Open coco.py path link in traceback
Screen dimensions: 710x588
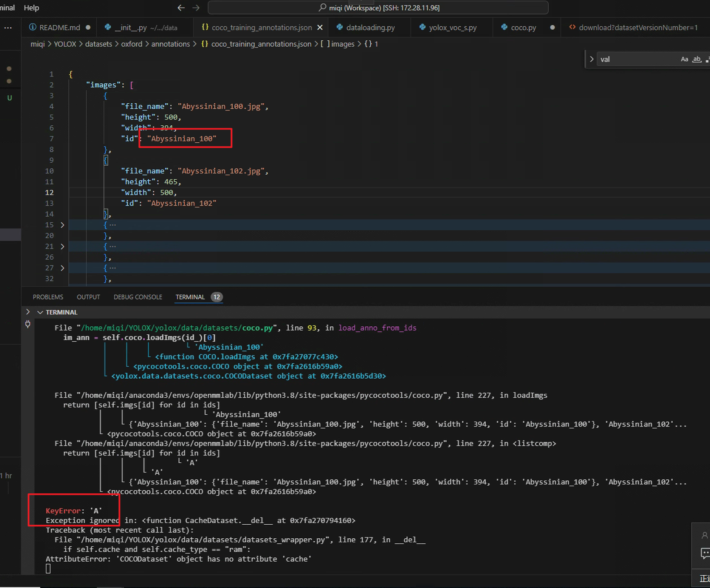(x=177, y=328)
